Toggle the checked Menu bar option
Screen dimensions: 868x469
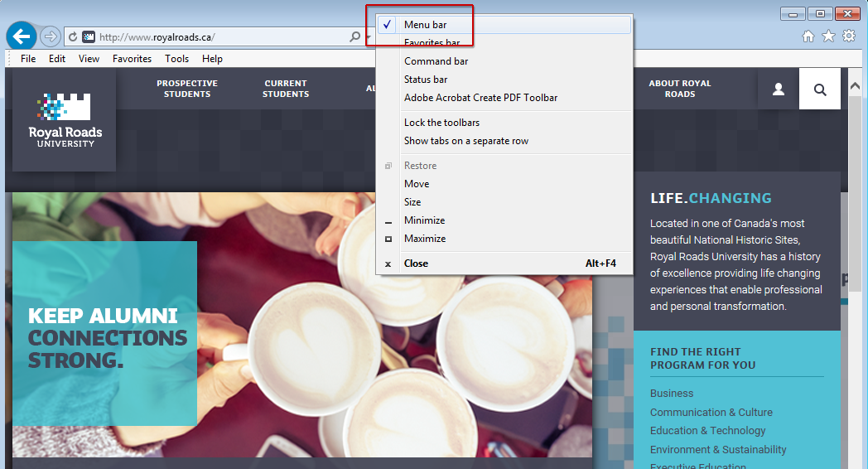coord(504,24)
